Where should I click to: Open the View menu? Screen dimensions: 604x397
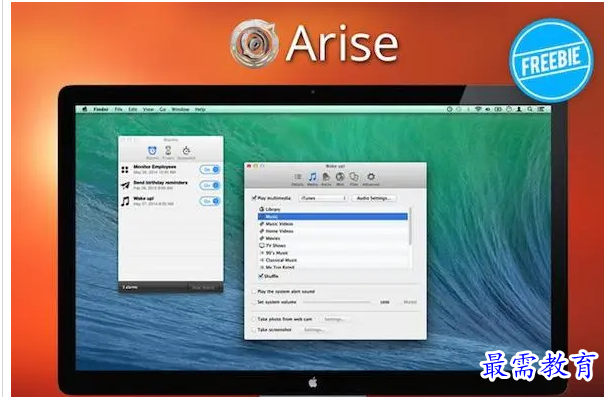148,109
